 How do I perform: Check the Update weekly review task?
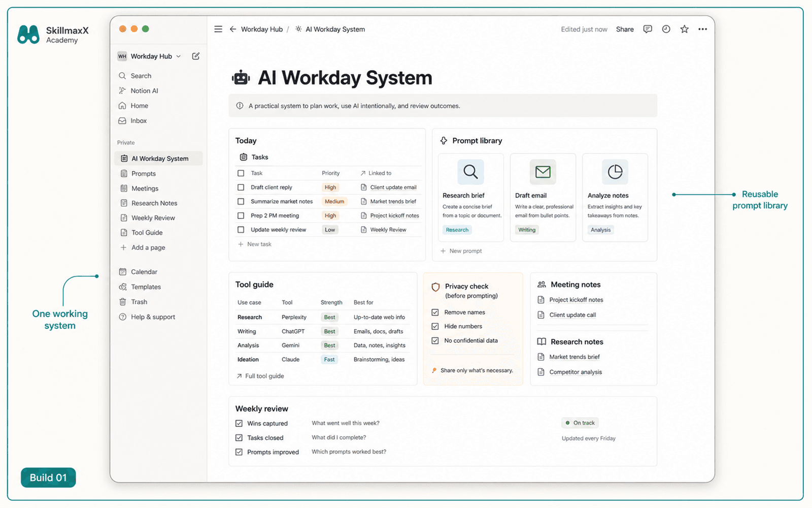pos(241,230)
